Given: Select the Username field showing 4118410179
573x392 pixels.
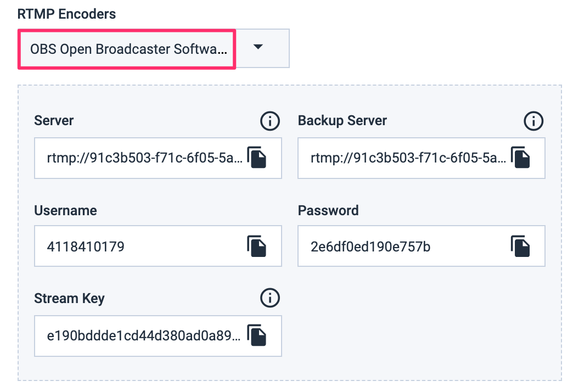Looking at the screenshot, I should 137,246.
